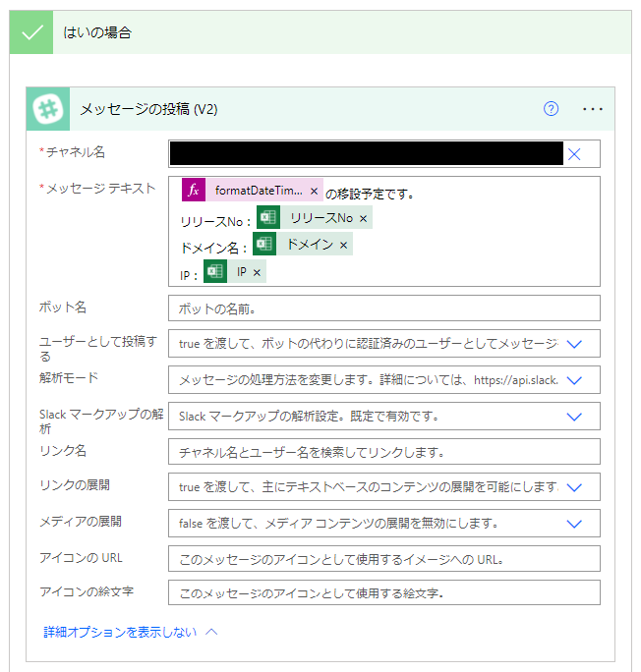Remove the リリースNo dynamic token

point(363,218)
